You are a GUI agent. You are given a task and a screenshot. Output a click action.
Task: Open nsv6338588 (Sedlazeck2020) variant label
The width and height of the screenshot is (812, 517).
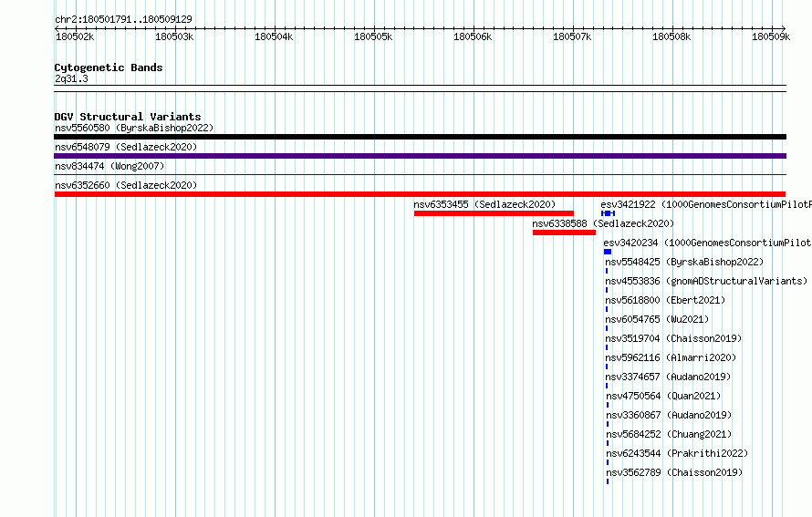[x=603, y=223]
